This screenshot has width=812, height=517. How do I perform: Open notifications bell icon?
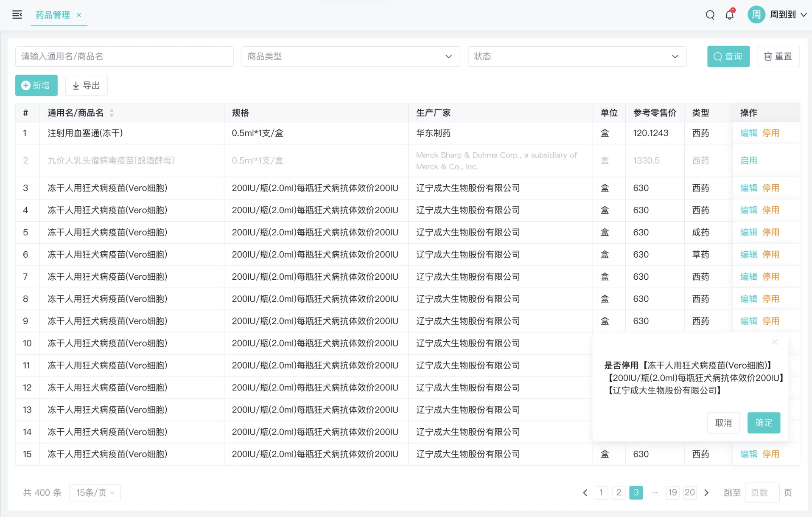pyautogui.click(x=730, y=15)
